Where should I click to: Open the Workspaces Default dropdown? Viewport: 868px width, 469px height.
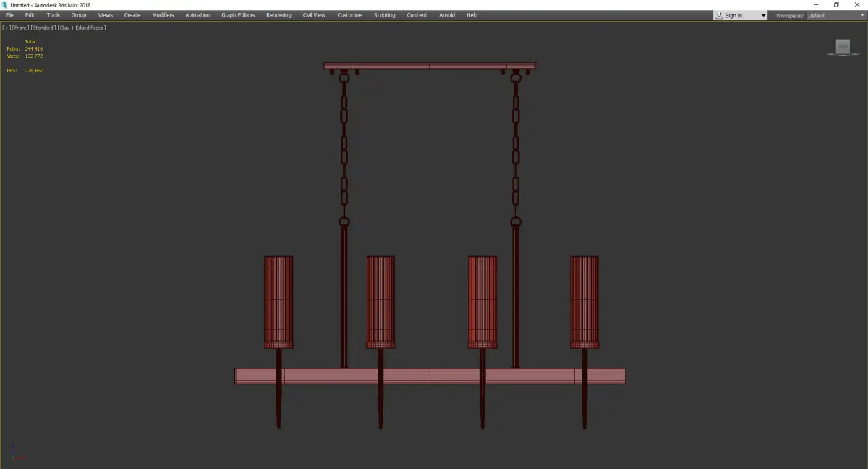tap(835, 16)
